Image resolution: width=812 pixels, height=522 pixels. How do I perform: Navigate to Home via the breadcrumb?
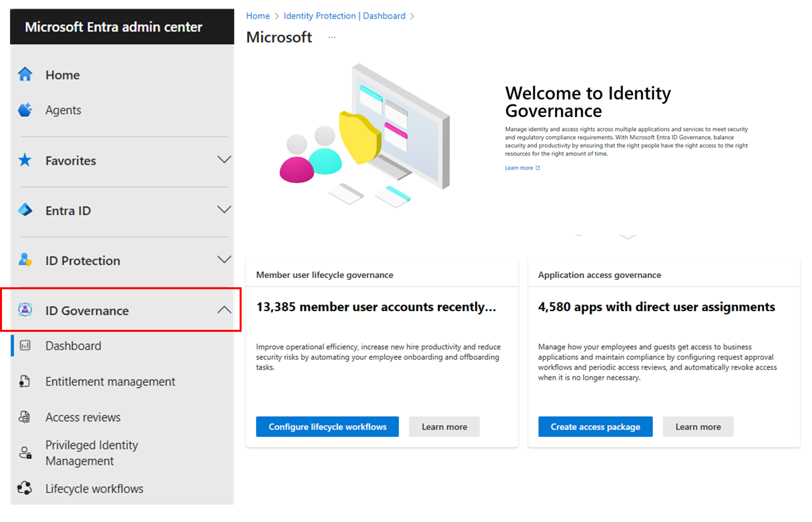[x=258, y=15]
